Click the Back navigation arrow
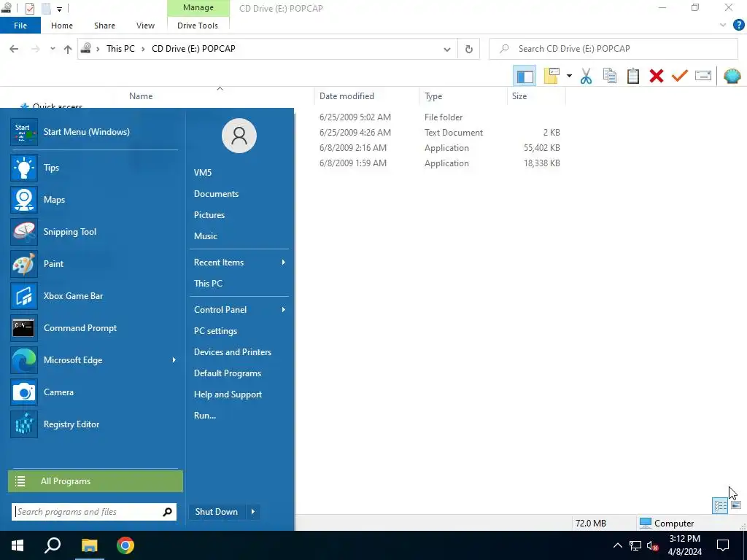The image size is (747, 560). [x=14, y=49]
